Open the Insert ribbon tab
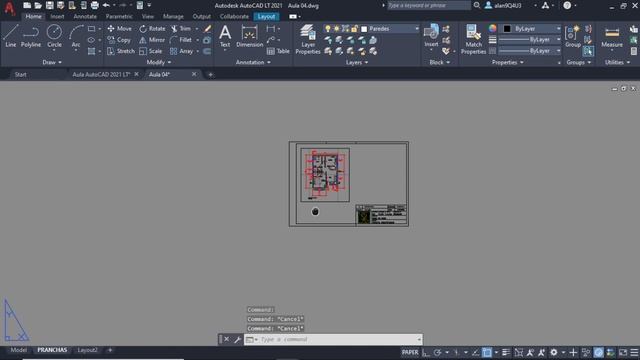The image size is (640, 360). [57, 17]
